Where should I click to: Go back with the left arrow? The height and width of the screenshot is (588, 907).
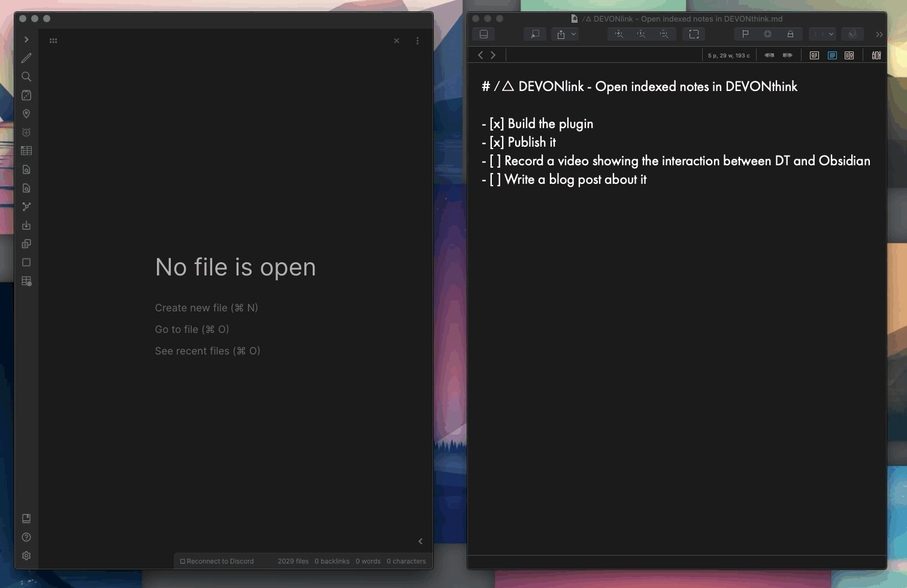coord(480,55)
